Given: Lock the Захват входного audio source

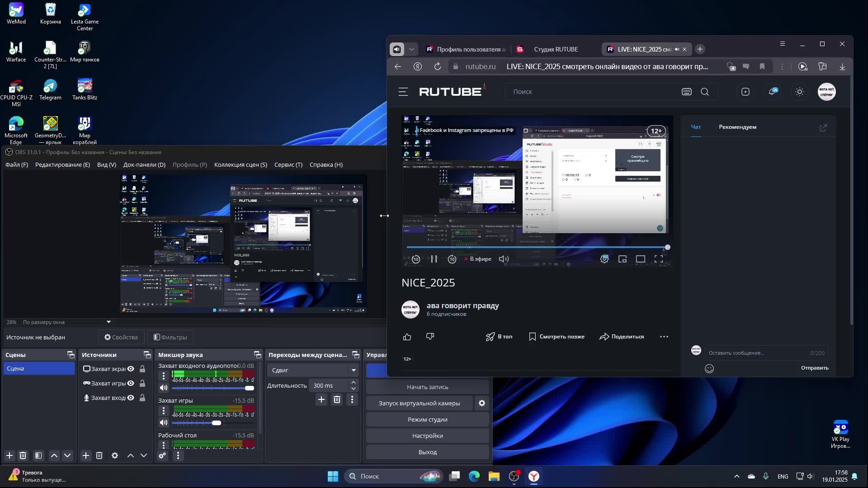Looking at the screenshot, I should (142, 398).
